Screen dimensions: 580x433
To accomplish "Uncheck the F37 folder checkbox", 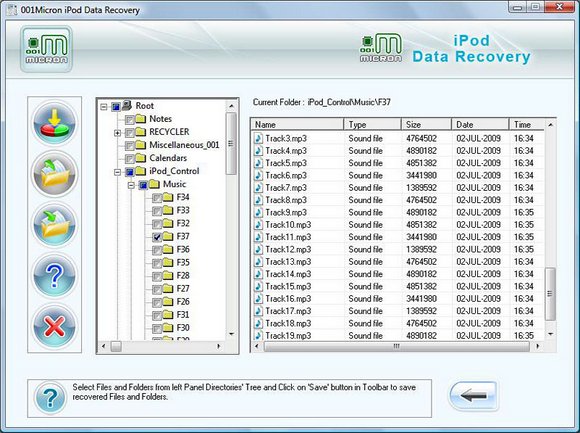I will click(157, 237).
